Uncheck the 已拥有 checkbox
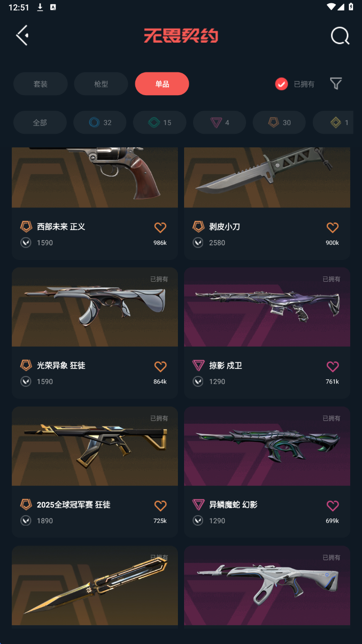The height and width of the screenshot is (644, 362). (282, 84)
